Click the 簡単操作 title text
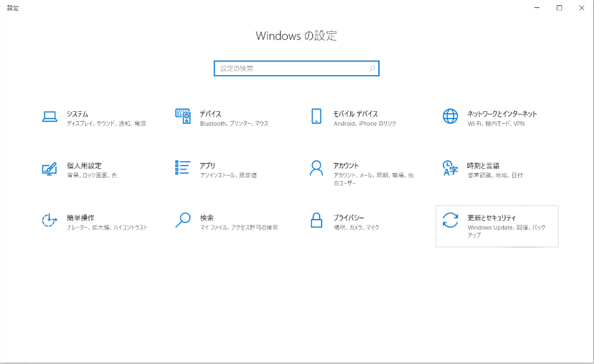This screenshot has height=364, width=594. pyautogui.click(x=81, y=218)
